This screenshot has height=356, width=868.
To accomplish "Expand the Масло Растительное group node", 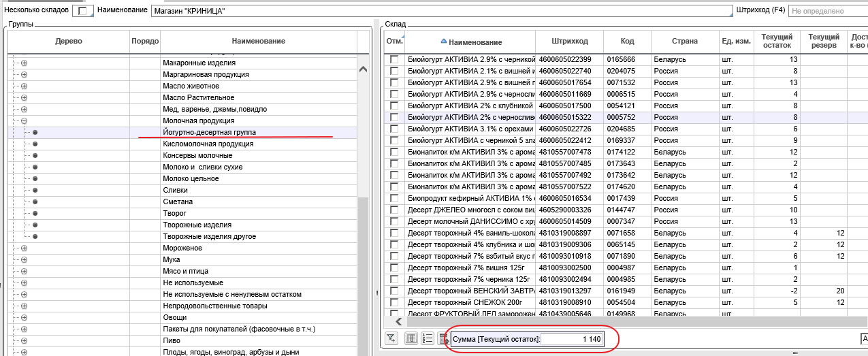I will [x=24, y=97].
